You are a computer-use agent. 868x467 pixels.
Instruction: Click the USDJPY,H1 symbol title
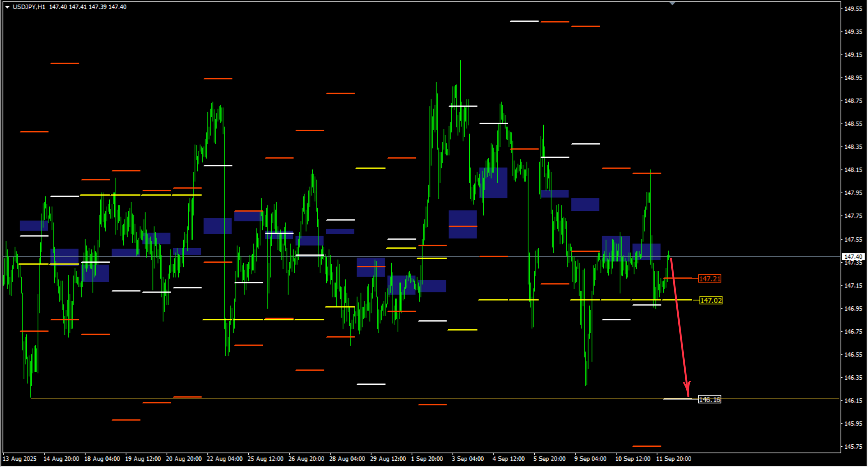point(29,7)
